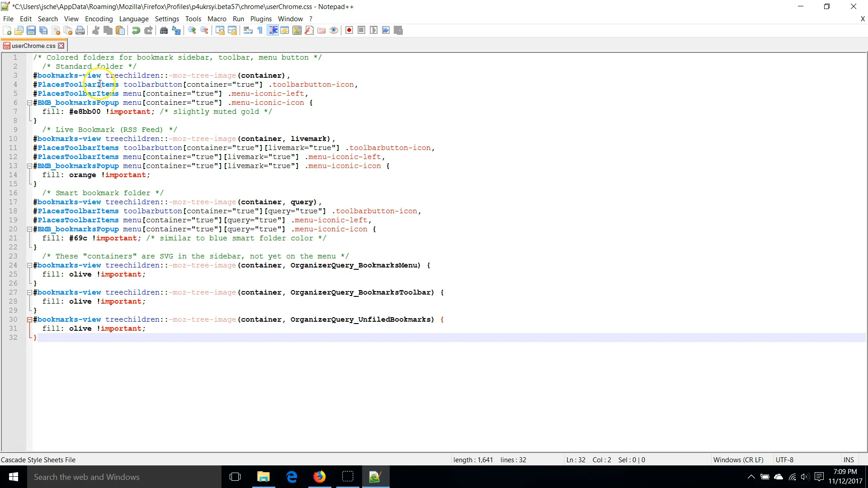
Task: Open the Plugins menu
Action: tap(261, 19)
